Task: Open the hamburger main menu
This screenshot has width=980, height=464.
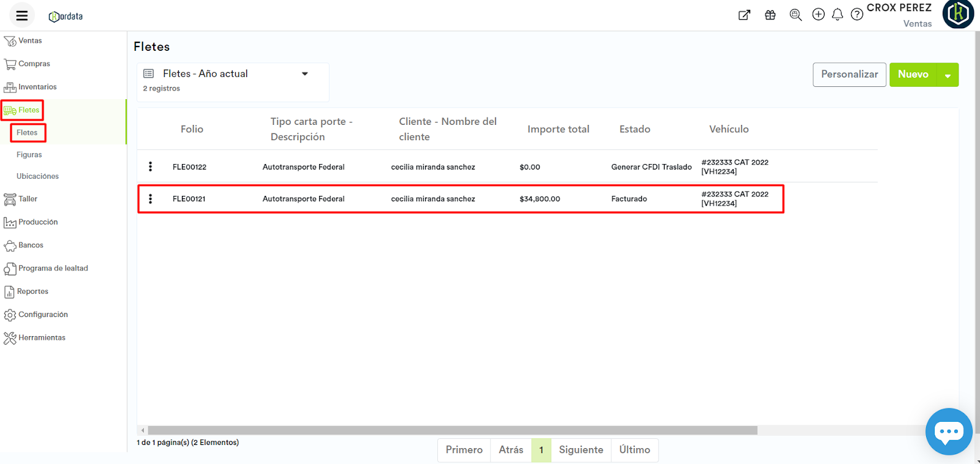Action: [22, 16]
